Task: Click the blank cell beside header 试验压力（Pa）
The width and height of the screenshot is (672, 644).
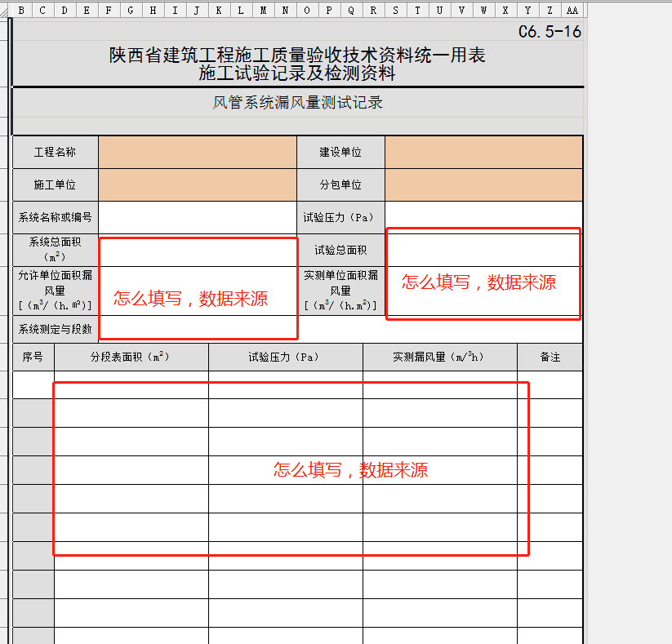Action: coord(483,218)
